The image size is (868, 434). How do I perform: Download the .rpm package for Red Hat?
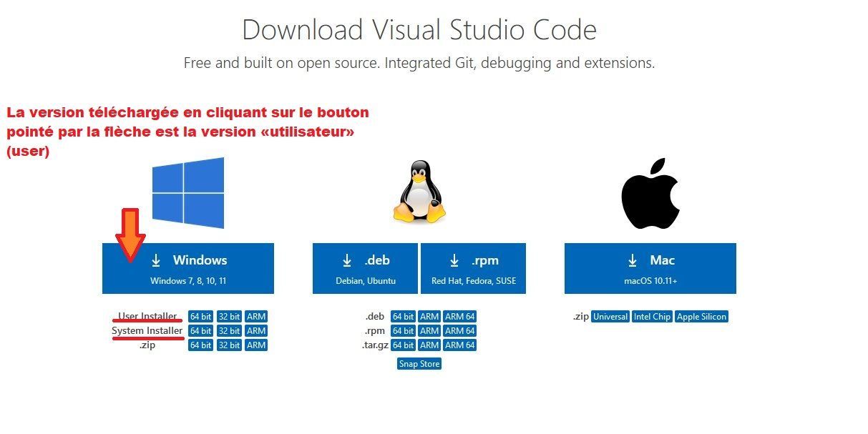474,268
